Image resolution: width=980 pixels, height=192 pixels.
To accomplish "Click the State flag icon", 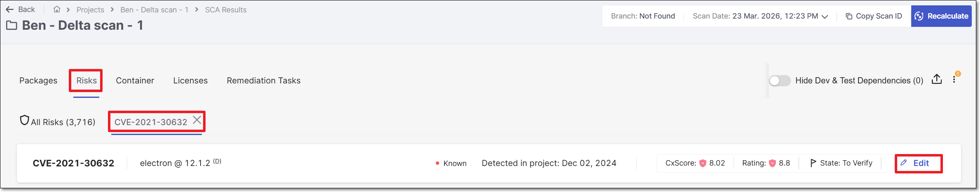I will [x=813, y=163].
